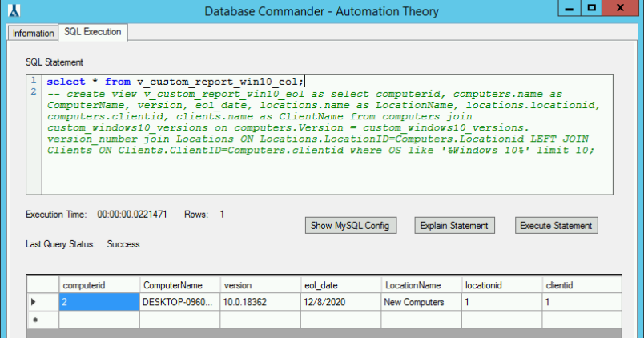Select the row arrow indicator for first row
This screenshot has width=644, height=338.
34,302
